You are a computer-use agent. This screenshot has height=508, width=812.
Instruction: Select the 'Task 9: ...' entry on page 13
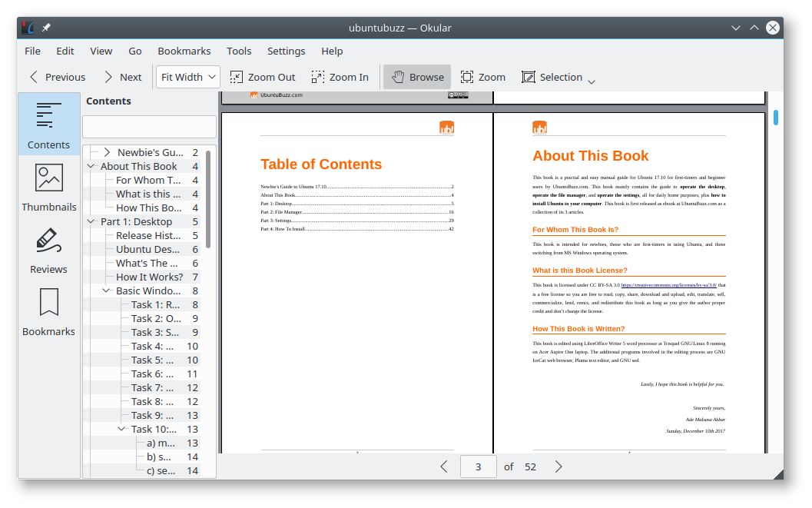coord(152,415)
